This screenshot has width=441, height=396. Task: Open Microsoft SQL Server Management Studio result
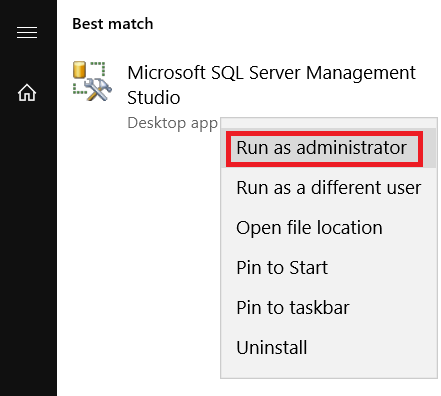coord(271,85)
